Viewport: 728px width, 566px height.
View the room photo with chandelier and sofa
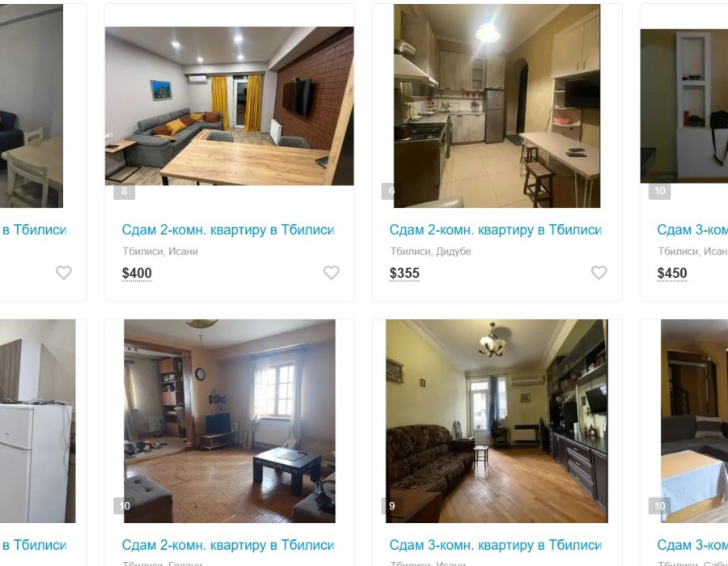tap(497, 420)
